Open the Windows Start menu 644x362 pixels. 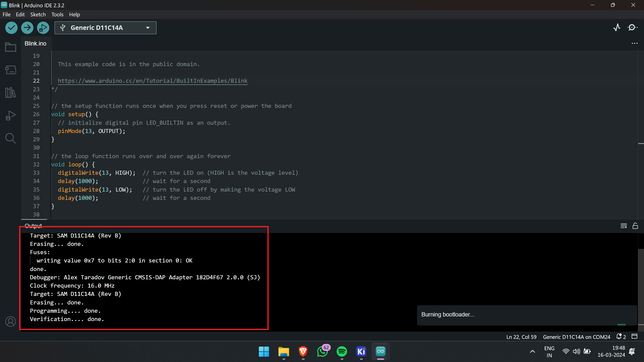[x=264, y=351]
